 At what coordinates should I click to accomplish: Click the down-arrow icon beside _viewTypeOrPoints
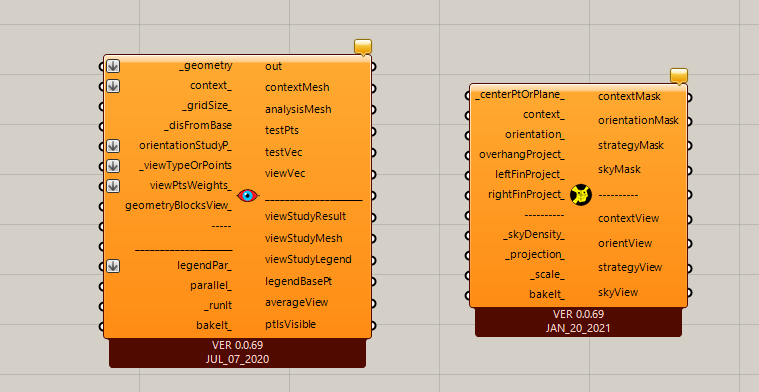point(113,166)
